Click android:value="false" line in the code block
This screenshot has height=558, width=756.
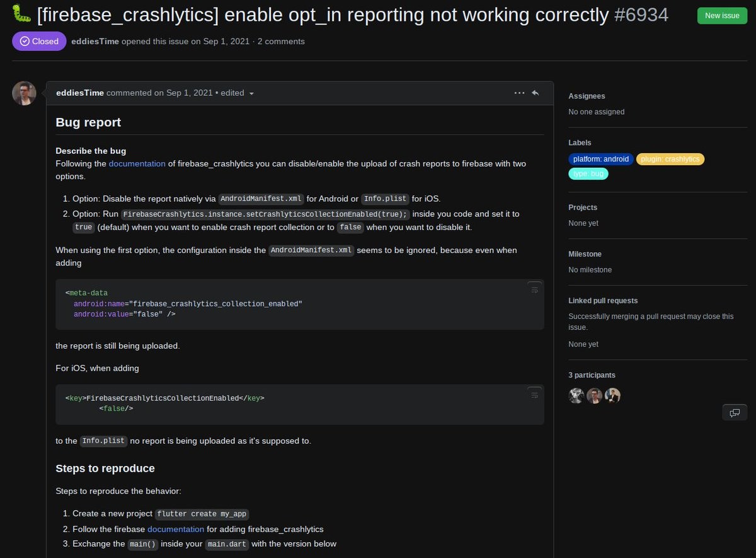125,314
